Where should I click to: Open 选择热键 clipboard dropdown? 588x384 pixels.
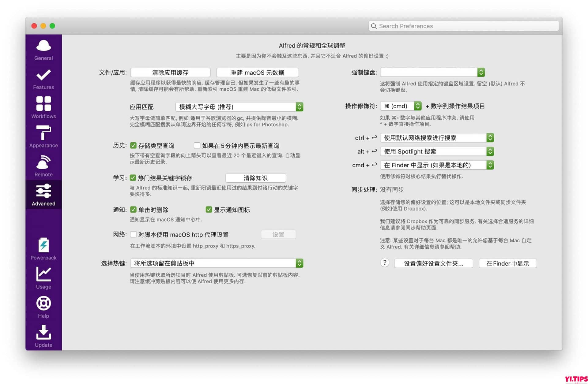pyautogui.click(x=217, y=263)
